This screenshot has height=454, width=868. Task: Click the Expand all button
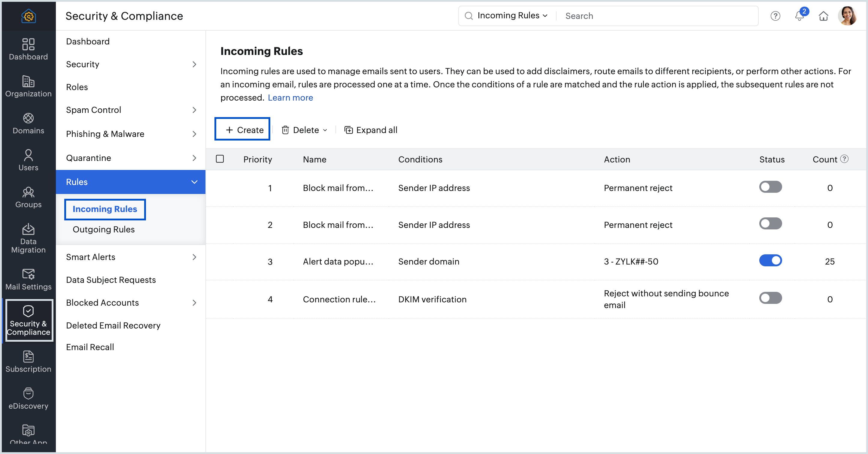371,130
